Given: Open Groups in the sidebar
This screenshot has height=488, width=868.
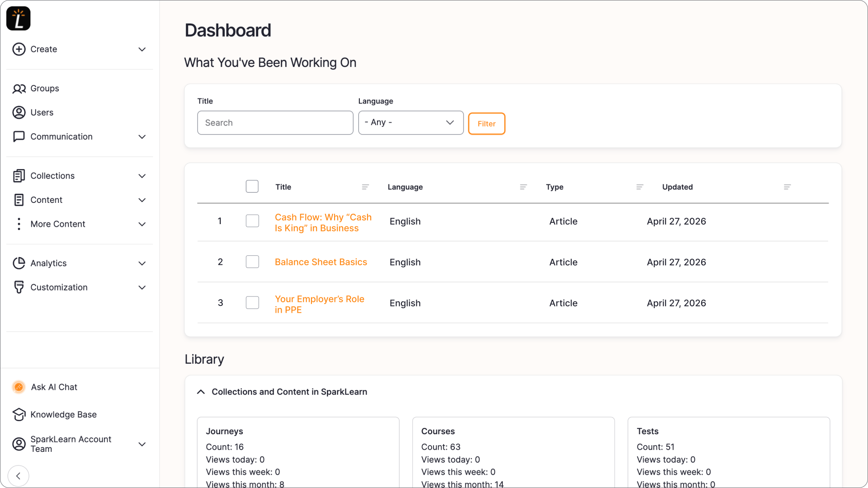Looking at the screenshot, I should pos(45,89).
